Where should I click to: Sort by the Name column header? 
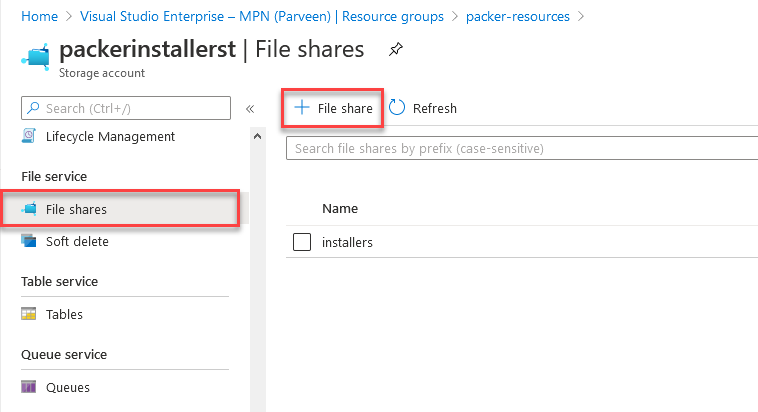(x=340, y=209)
